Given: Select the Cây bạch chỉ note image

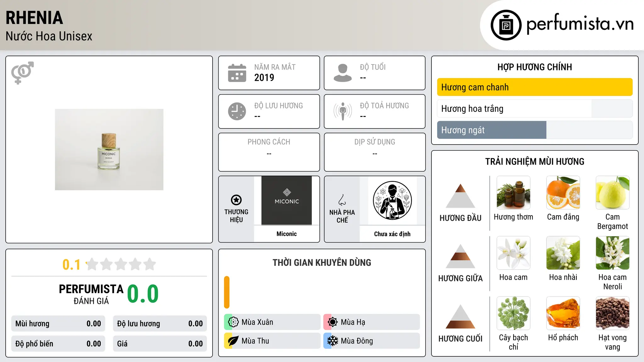Looking at the screenshot, I should (514, 313).
